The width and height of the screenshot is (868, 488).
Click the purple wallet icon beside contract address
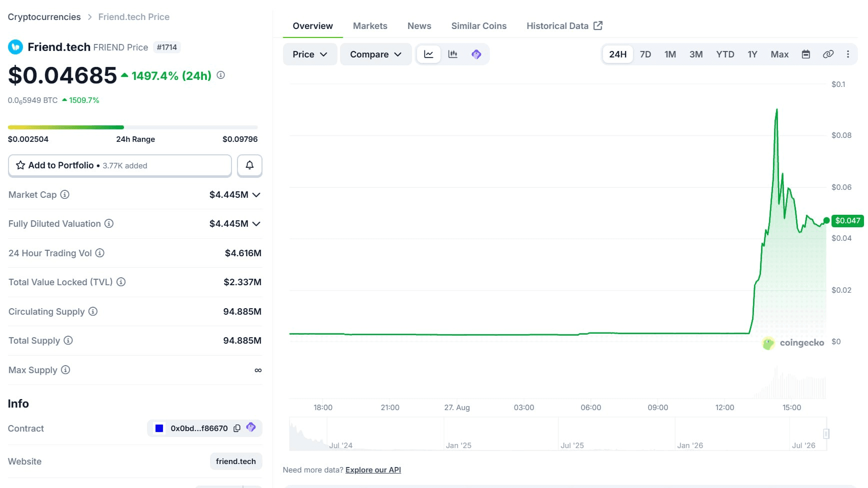[x=251, y=428]
